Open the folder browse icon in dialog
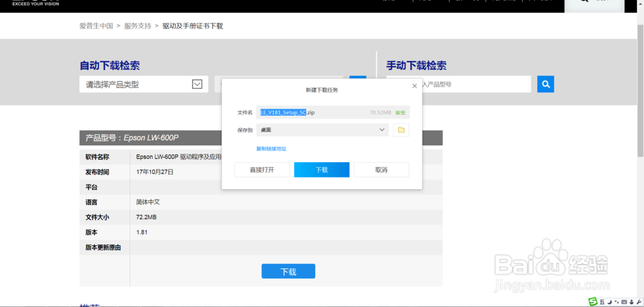This screenshot has width=644, height=307. click(401, 130)
